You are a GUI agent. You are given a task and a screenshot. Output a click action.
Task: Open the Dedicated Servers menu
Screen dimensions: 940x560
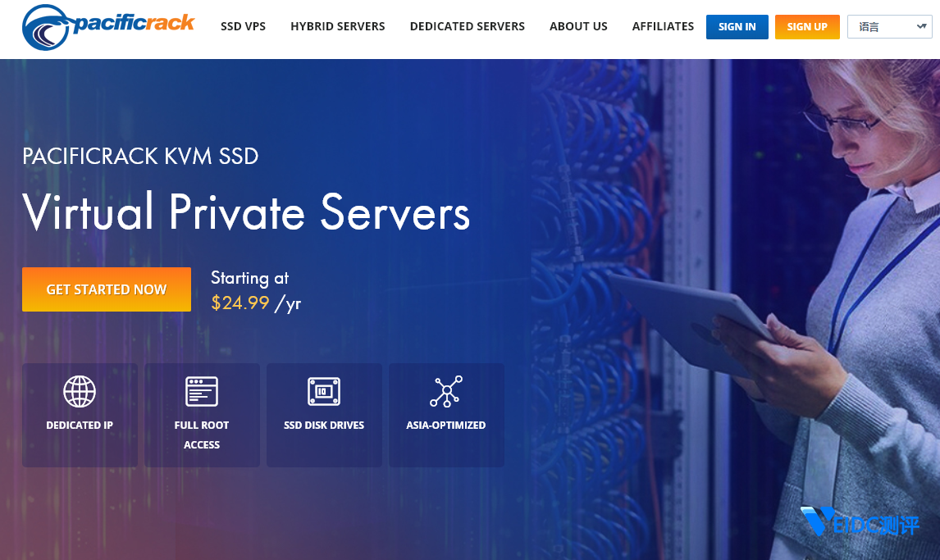[467, 26]
